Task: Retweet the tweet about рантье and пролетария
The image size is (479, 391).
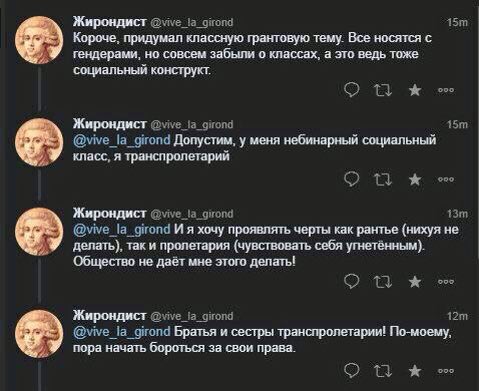Action: click(x=383, y=282)
